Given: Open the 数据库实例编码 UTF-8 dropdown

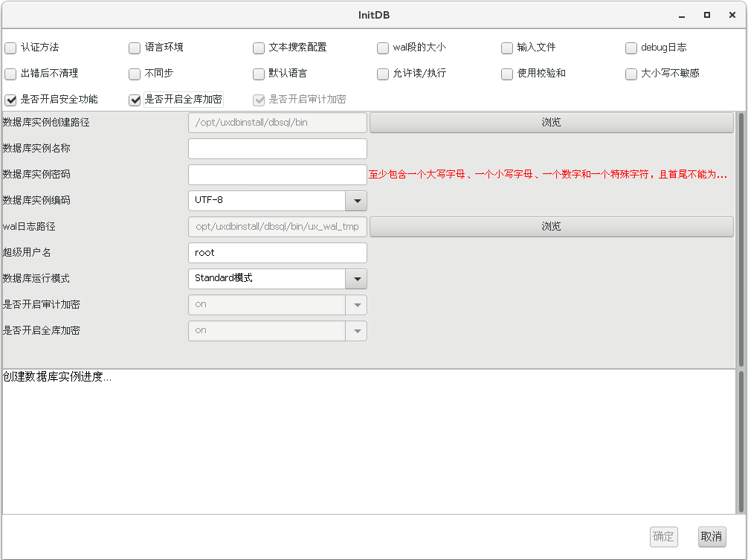Looking at the screenshot, I should pyautogui.click(x=356, y=201).
